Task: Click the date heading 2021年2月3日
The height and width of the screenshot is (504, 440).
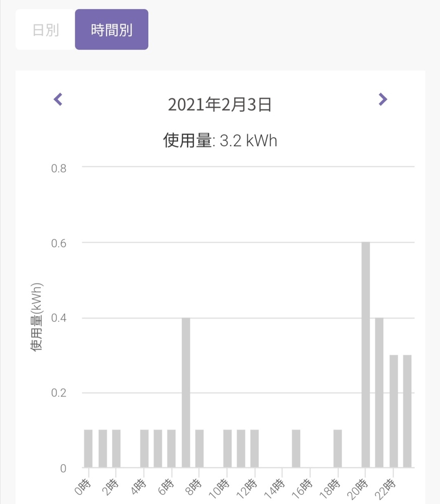Action: tap(220, 104)
